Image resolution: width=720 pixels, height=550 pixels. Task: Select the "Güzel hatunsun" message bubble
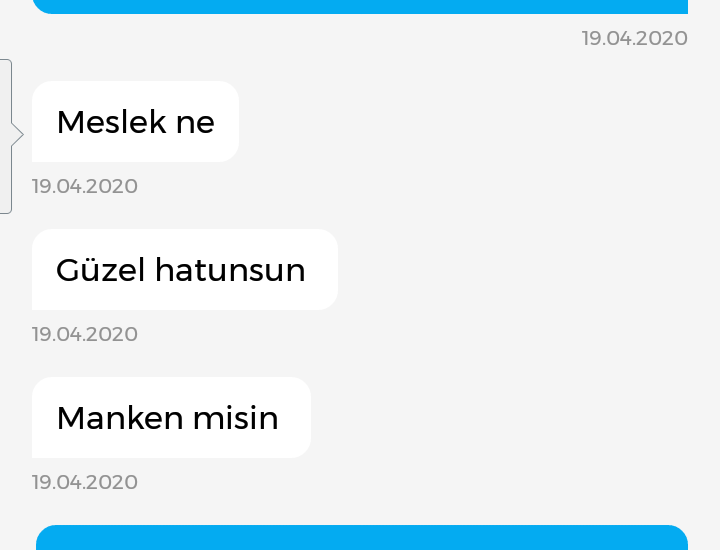pos(185,269)
